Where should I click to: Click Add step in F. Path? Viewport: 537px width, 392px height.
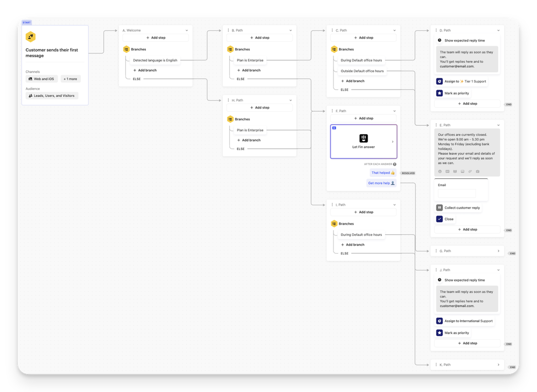(363, 118)
